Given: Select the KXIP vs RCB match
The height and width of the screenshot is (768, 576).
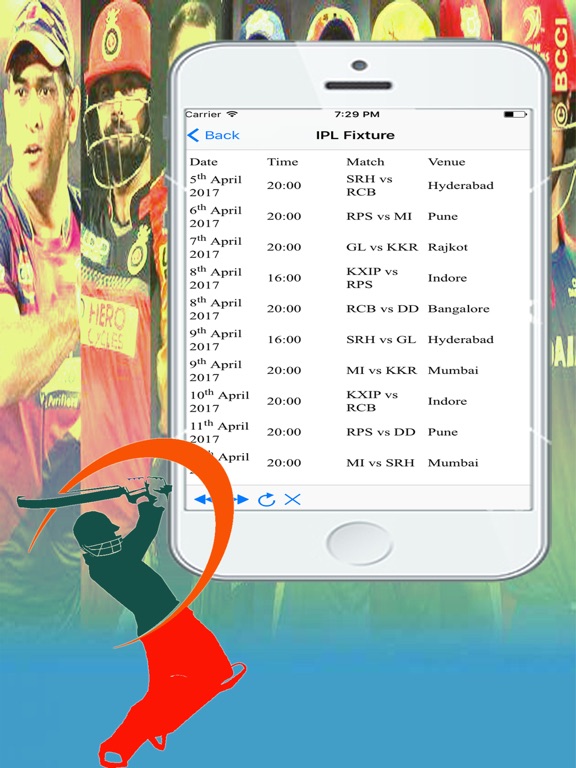Looking at the screenshot, I should (372, 402).
